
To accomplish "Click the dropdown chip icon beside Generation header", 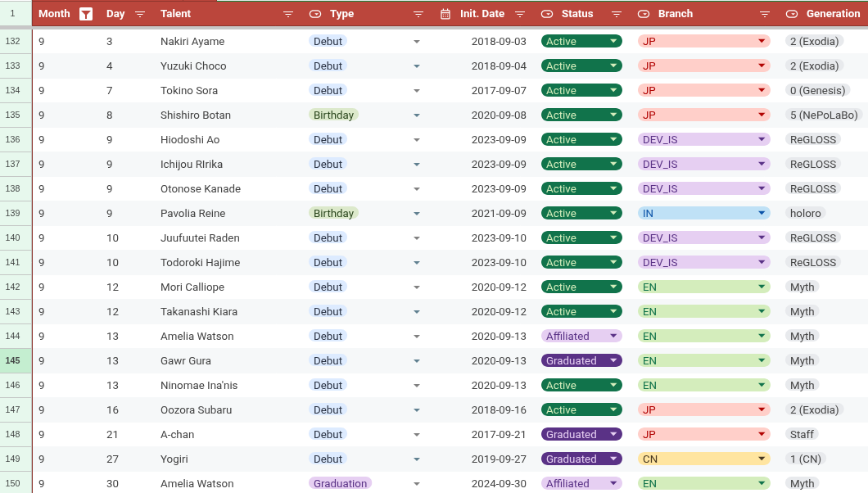I will 792,14.
